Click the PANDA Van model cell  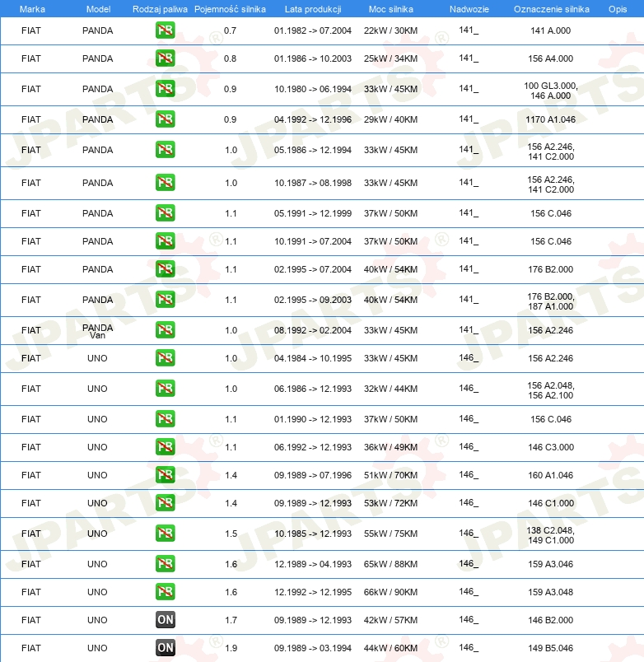(x=97, y=331)
